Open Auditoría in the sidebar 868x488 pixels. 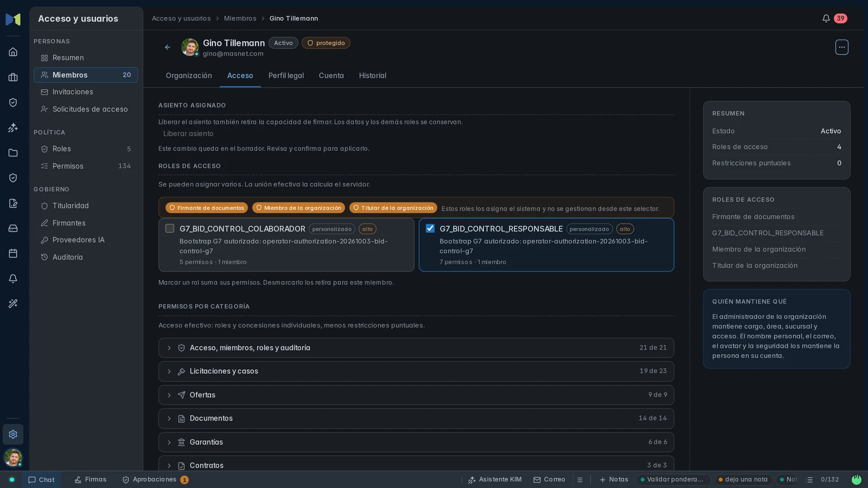click(x=86, y=258)
